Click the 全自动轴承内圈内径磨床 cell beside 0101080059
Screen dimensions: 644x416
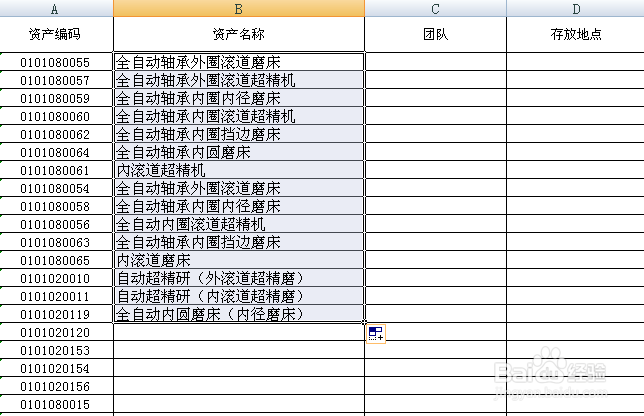point(239,98)
